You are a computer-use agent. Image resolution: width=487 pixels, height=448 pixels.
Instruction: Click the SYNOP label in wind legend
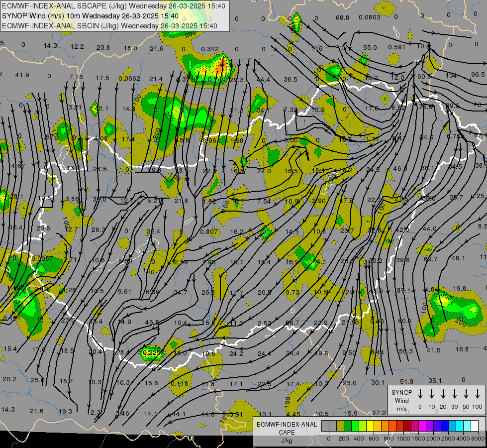click(x=401, y=393)
